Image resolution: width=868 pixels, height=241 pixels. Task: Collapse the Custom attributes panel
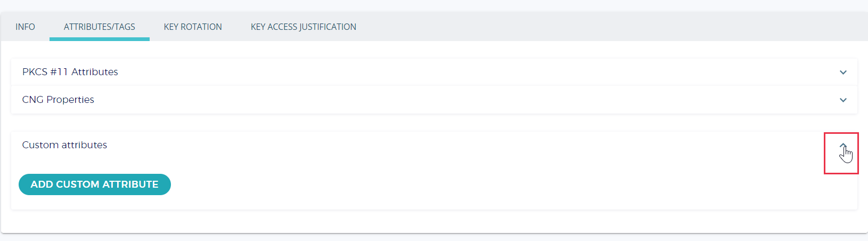[843, 145]
